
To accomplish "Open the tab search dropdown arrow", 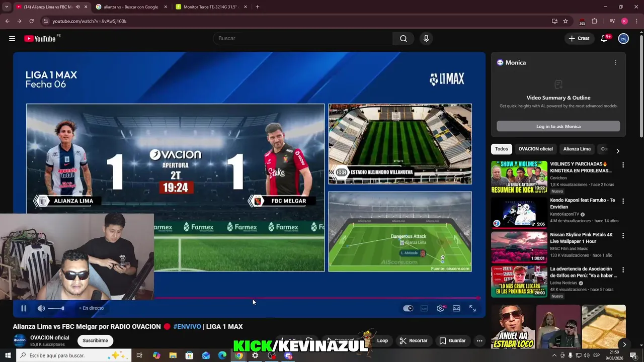I will 7,7.
